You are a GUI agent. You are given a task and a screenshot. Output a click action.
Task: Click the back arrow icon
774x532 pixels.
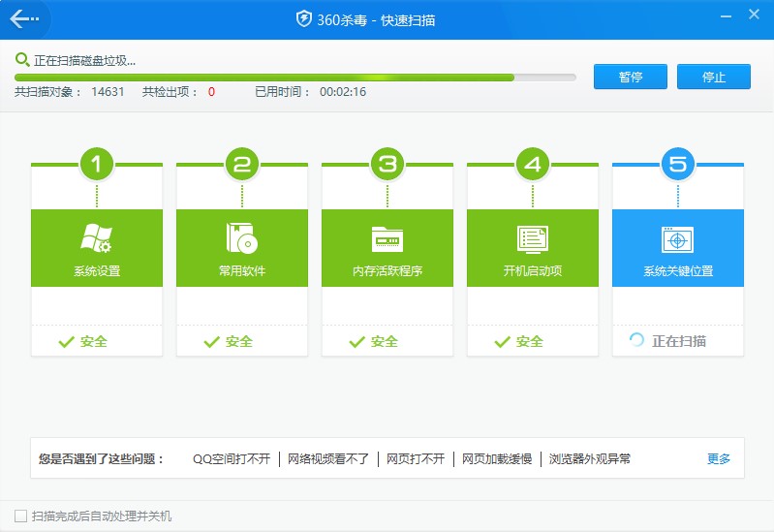[24, 18]
